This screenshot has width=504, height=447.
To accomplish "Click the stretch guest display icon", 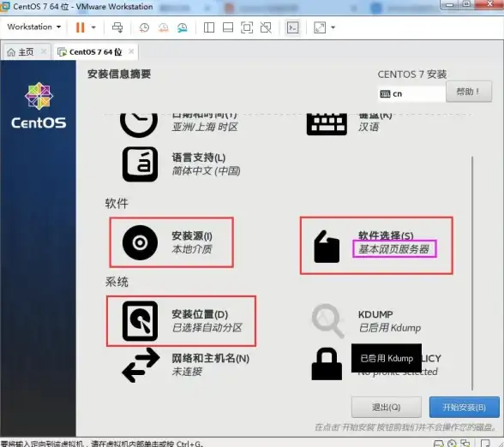I will pyautogui.click(x=320, y=27).
